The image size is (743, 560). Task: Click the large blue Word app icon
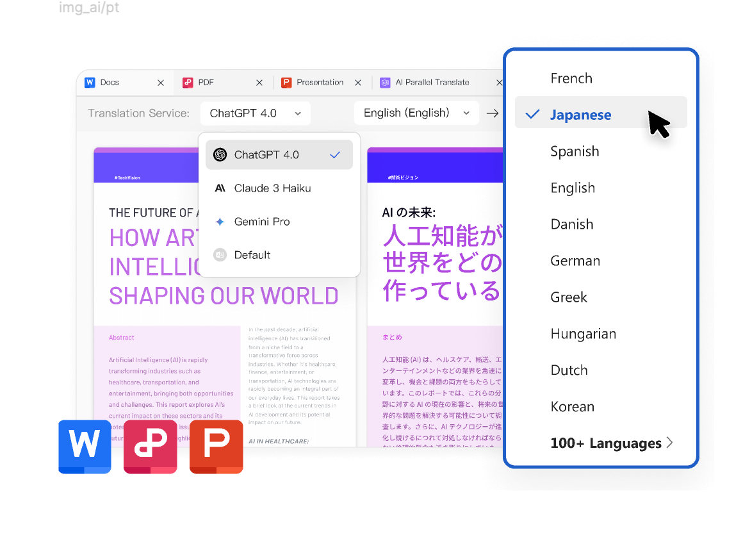tap(85, 446)
